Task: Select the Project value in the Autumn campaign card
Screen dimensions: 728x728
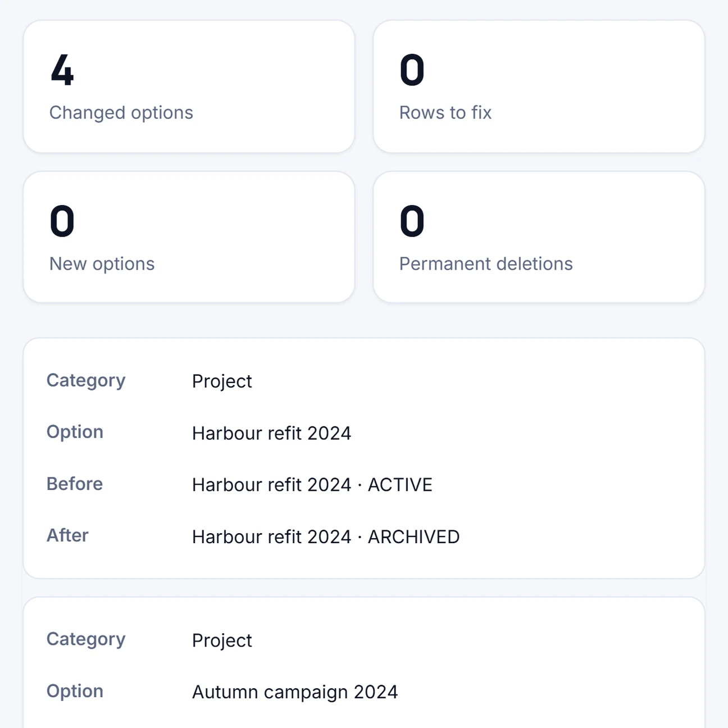Action: (x=222, y=640)
